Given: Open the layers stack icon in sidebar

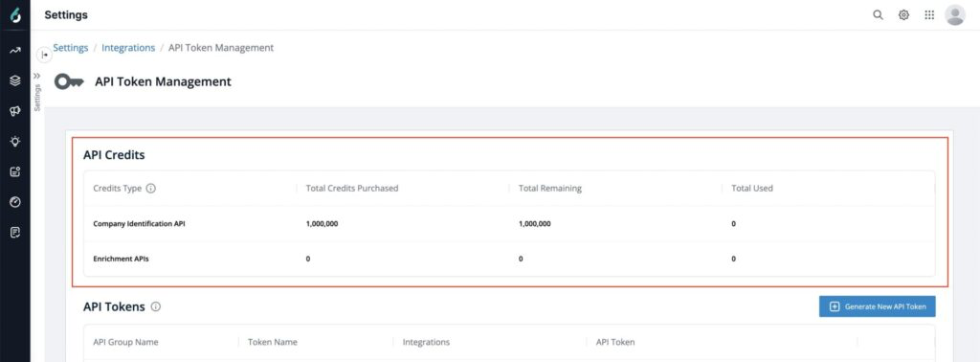Looking at the screenshot, I should coord(15,80).
